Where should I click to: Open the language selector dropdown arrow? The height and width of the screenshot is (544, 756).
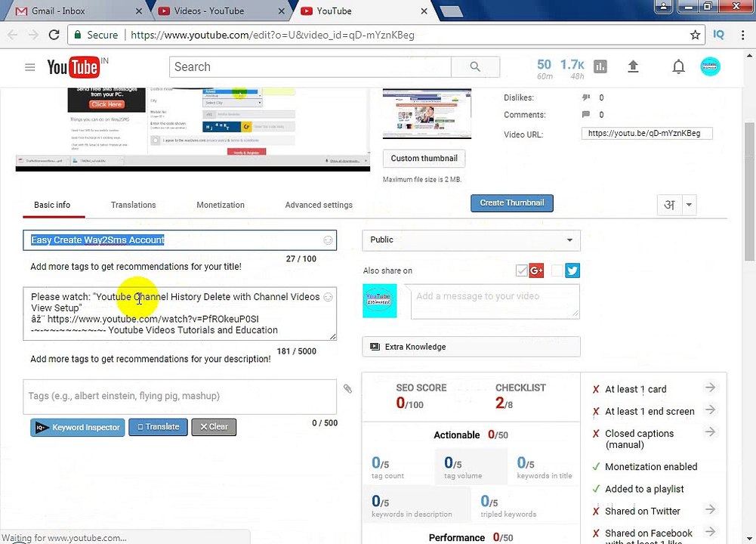point(689,205)
